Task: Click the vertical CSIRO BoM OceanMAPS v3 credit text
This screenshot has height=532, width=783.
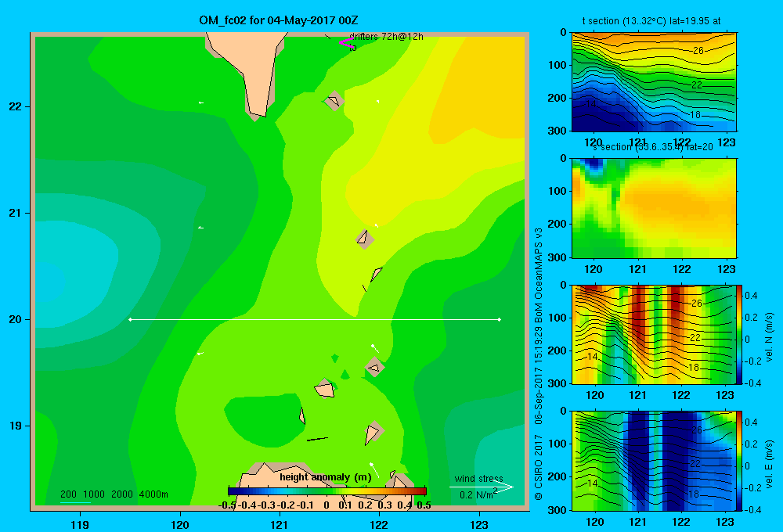Action: point(539,365)
